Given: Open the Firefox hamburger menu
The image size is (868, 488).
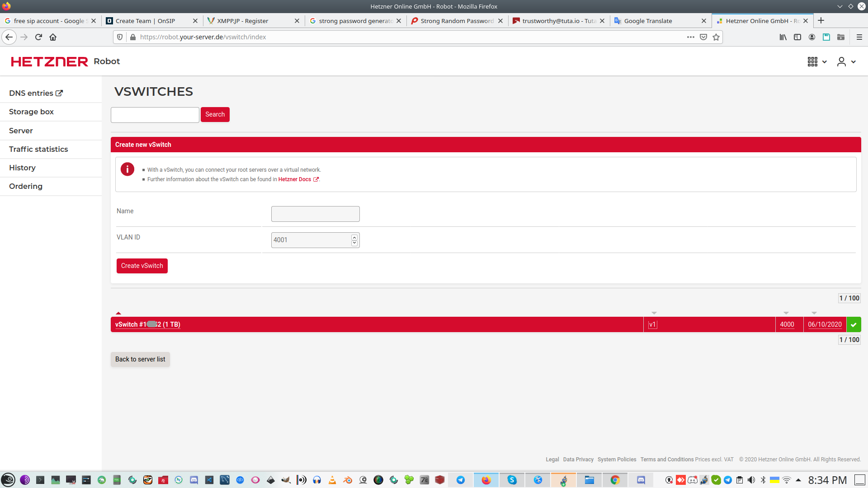Looking at the screenshot, I should pos(859,37).
